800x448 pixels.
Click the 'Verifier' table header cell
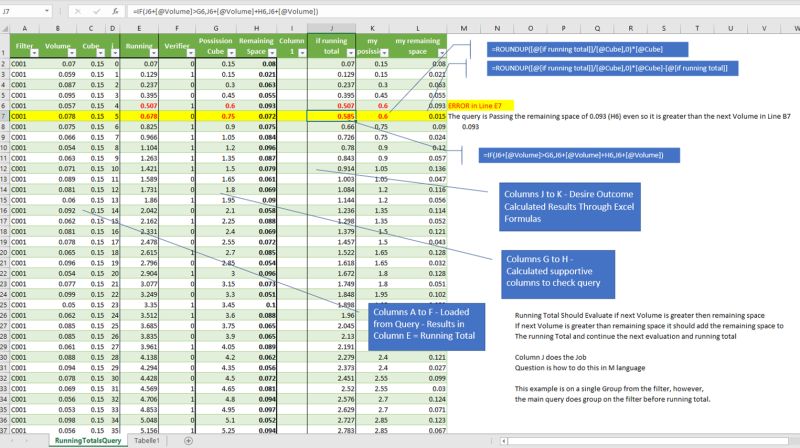point(178,46)
